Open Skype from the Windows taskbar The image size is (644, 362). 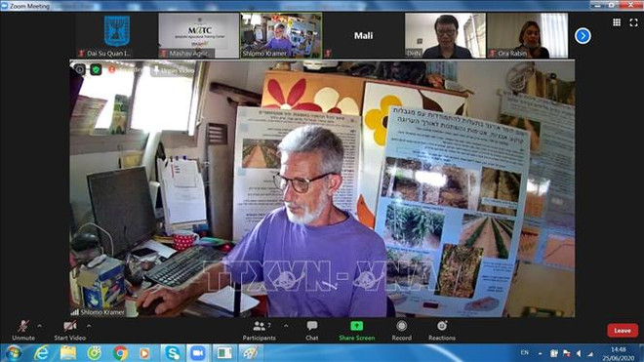pyautogui.click(x=173, y=353)
